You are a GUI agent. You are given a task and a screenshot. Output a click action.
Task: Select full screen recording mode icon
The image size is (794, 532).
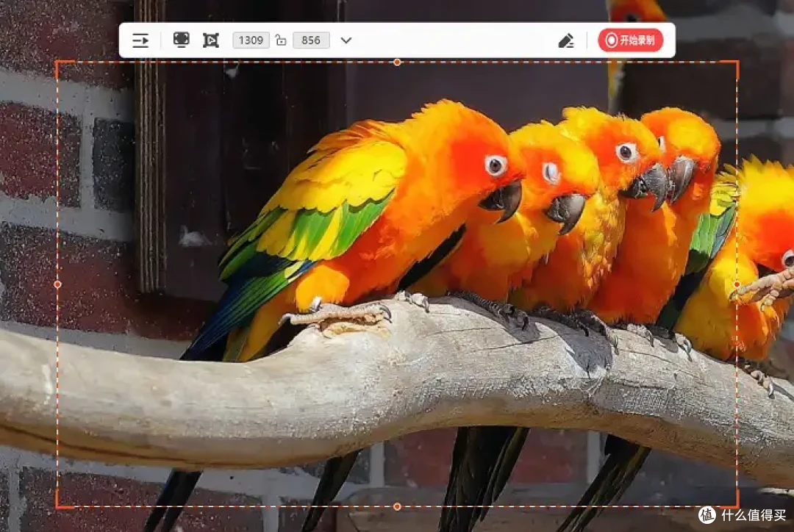point(181,40)
